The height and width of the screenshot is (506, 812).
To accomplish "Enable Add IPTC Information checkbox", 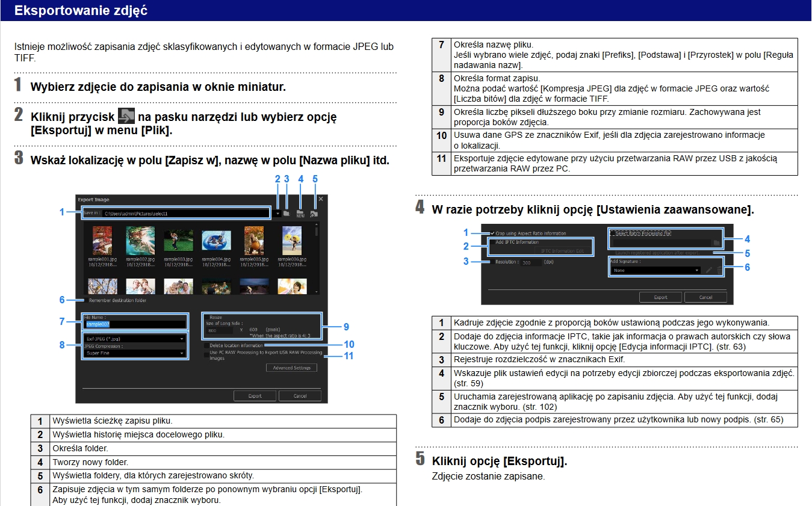I will pyautogui.click(x=492, y=242).
